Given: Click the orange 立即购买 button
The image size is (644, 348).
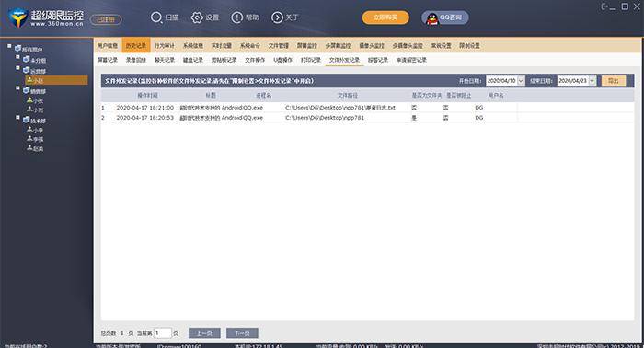Looking at the screenshot, I should click(x=385, y=17).
